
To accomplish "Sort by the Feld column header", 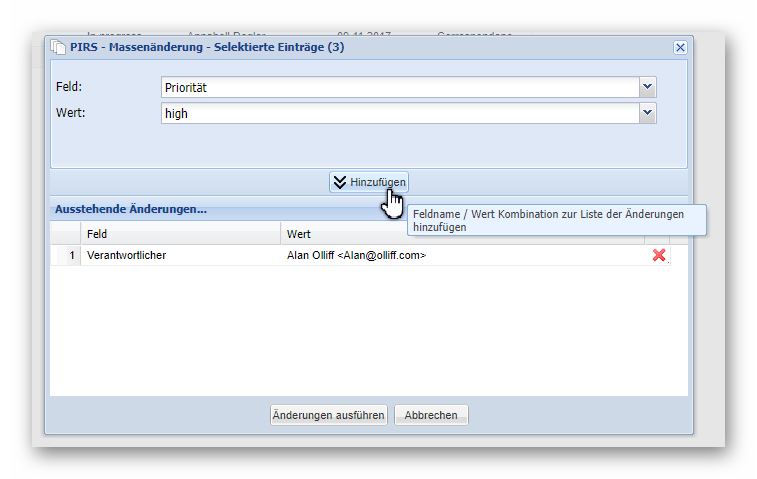I will point(180,233).
